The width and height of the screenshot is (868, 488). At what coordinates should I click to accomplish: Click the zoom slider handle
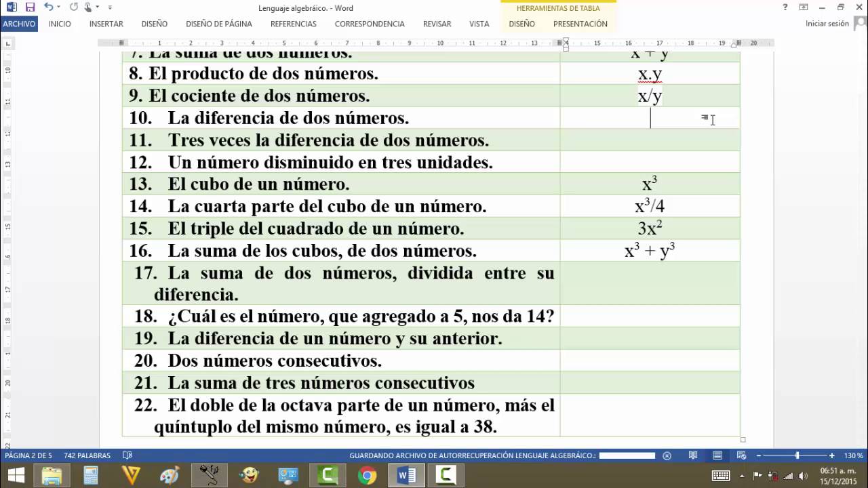click(x=797, y=455)
